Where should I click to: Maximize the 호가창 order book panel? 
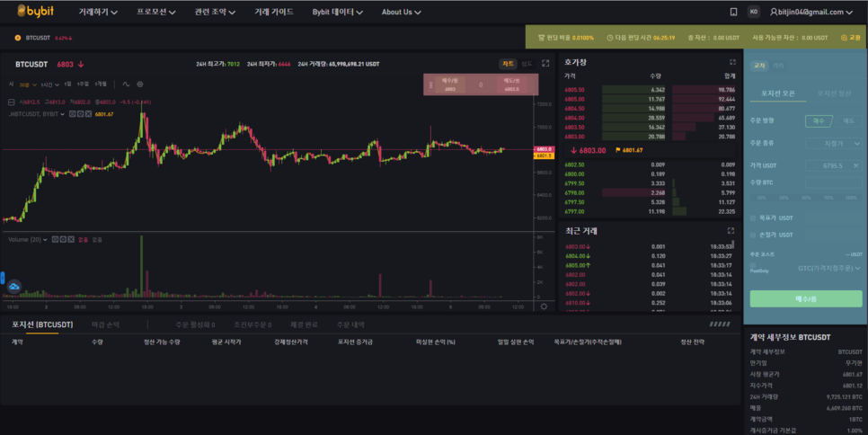coord(732,62)
